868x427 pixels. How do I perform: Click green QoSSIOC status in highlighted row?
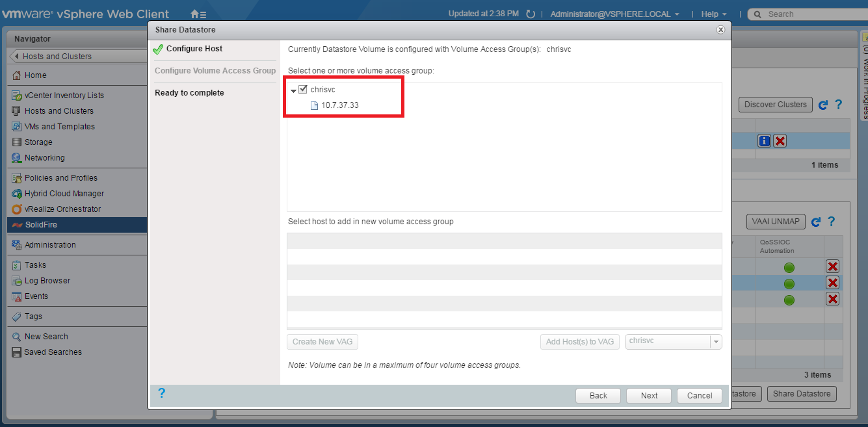(x=789, y=283)
